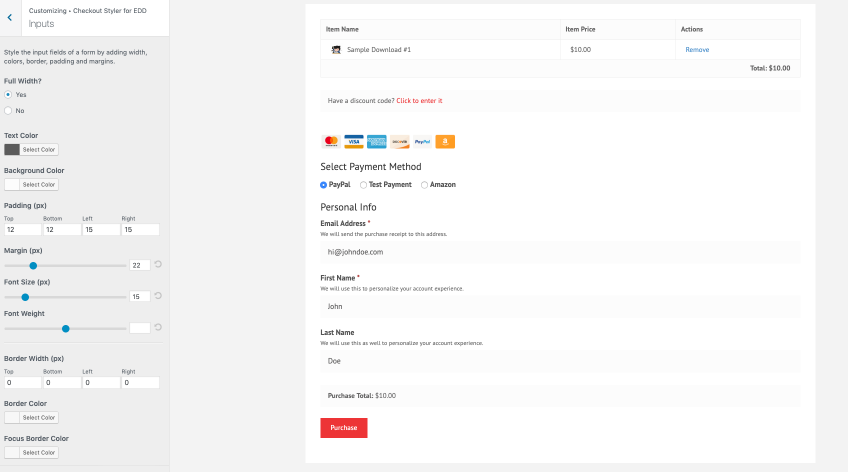Click the Padding Left field
Screen dimensions: 848x472
[x=101, y=230]
